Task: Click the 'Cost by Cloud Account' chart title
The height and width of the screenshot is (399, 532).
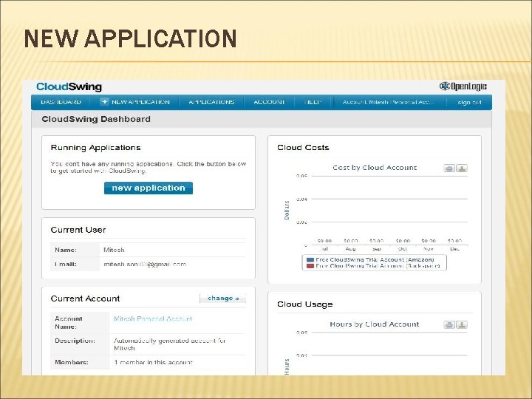Action: 375,168
